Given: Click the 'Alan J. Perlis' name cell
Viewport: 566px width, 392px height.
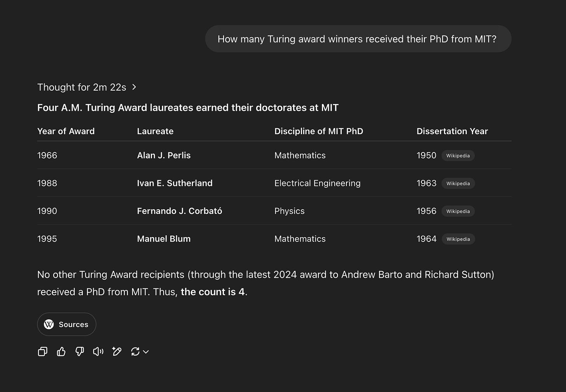Looking at the screenshot, I should pos(164,156).
